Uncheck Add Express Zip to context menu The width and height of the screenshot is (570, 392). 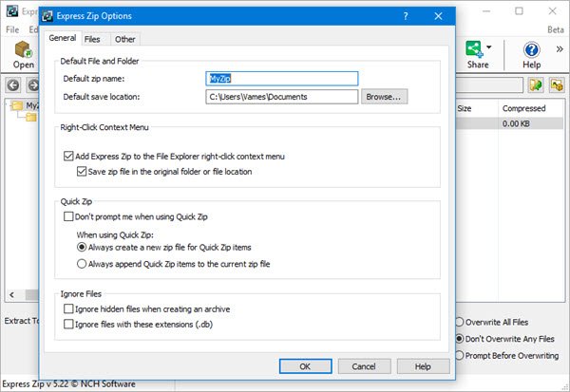(68, 157)
